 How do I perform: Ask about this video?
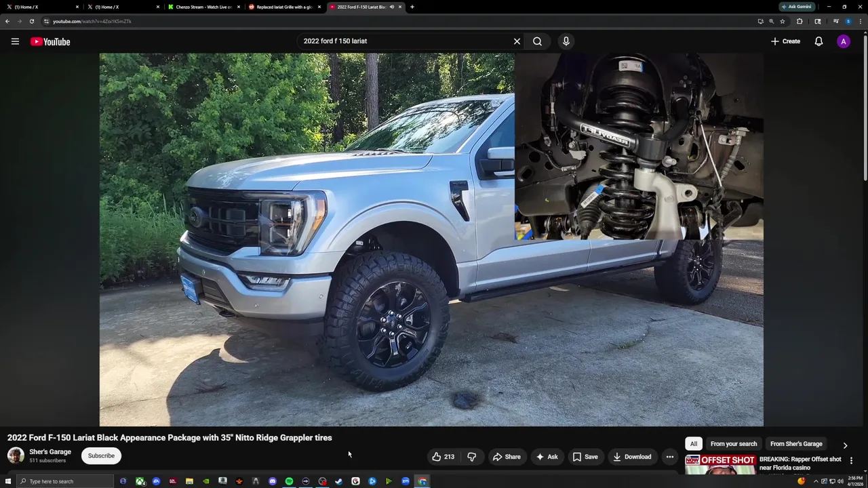pyautogui.click(x=547, y=457)
